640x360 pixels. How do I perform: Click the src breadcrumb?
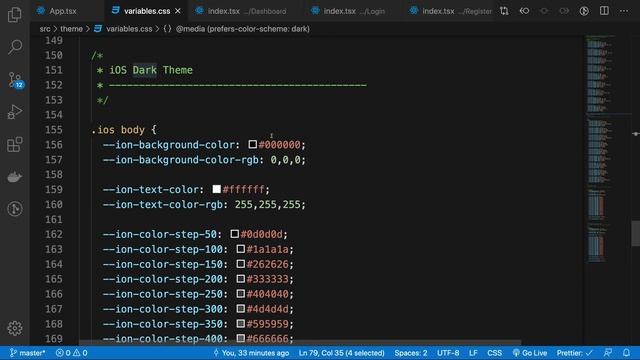point(45,29)
